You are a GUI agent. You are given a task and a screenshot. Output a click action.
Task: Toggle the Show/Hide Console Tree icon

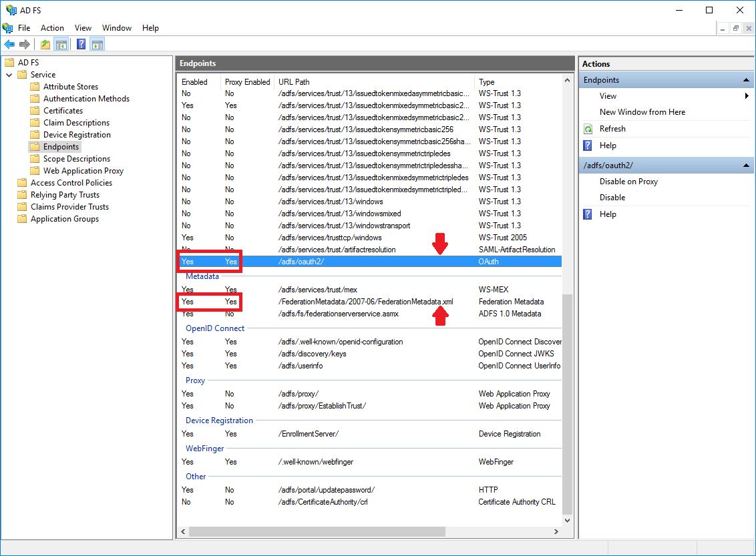tap(61, 45)
